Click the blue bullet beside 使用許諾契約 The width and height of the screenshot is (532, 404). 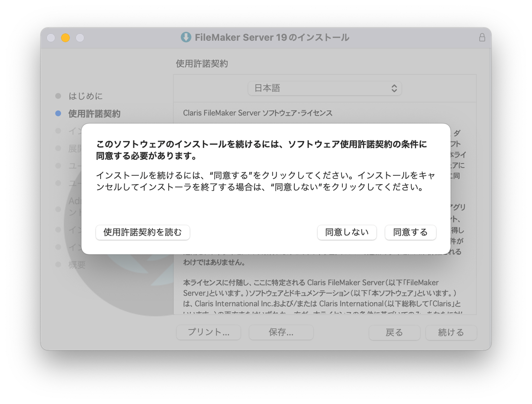tap(58, 113)
